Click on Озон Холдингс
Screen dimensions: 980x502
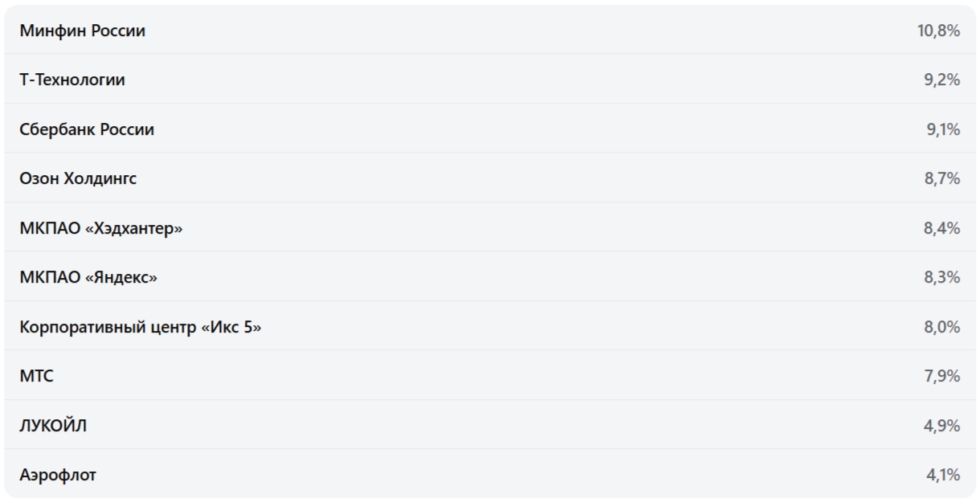(x=78, y=178)
